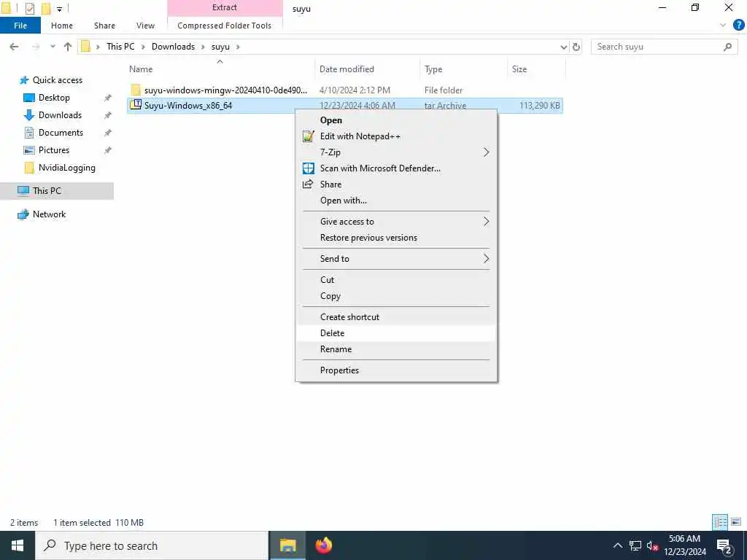The height and width of the screenshot is (560, 747).
Task: Open the recent locations dropdown
Action: point(53,47)
